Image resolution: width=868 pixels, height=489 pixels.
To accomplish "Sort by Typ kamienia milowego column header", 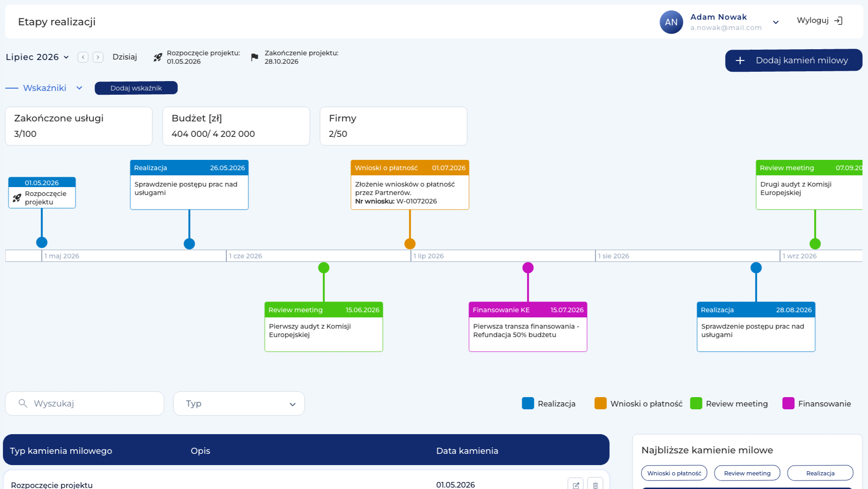I will coord(61,451).
